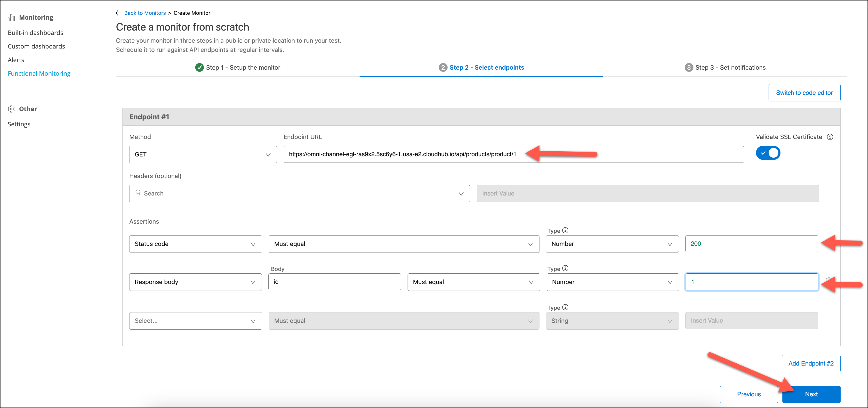Open the empty Select... assertion dropdown

coord(195,321)
